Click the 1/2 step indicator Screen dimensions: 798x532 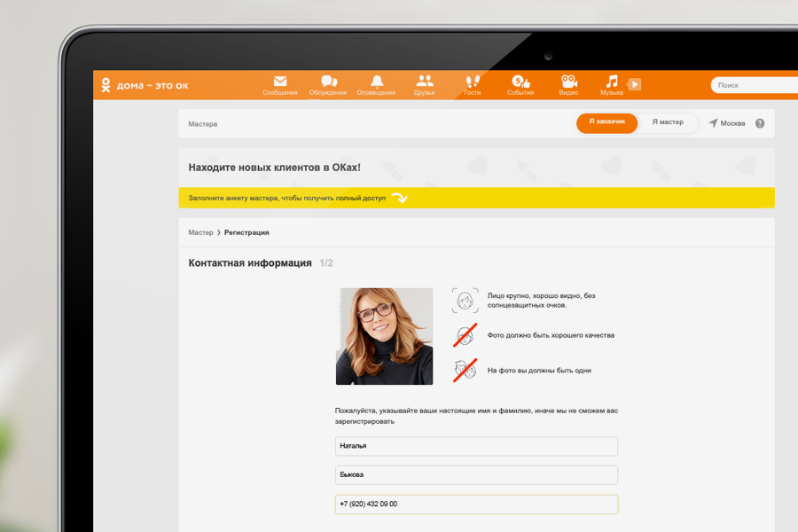326,262
